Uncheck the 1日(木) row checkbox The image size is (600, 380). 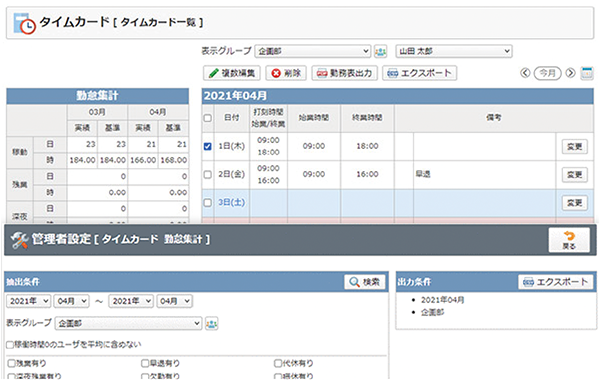click(x=207, y=146)
